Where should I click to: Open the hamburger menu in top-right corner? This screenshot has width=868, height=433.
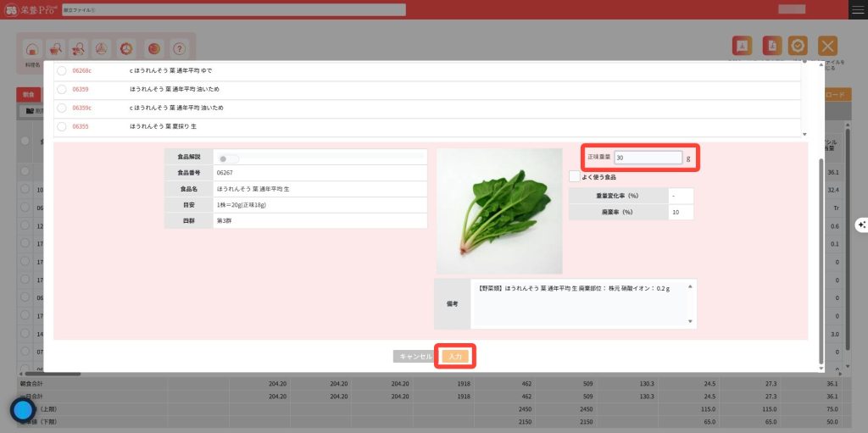(x=858, y=9)
